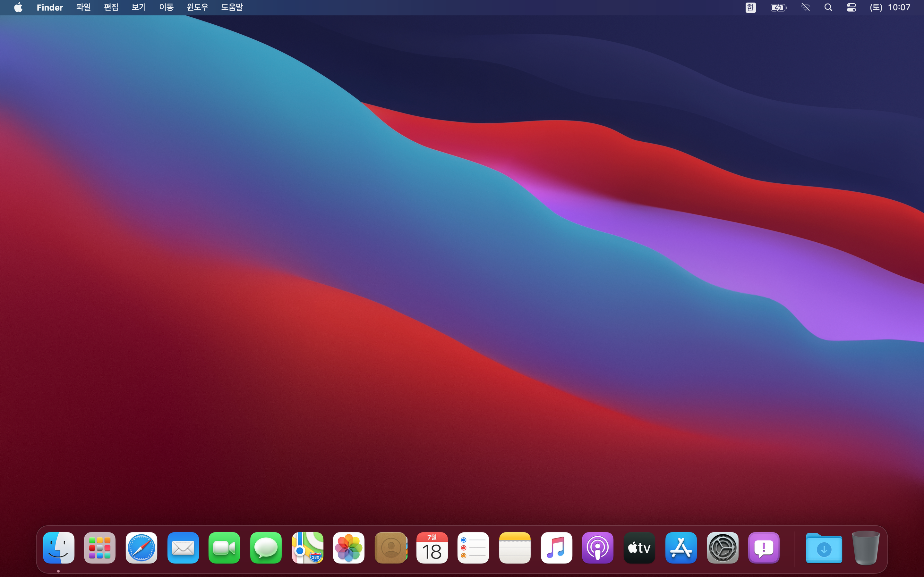The width and height of the screenshot is (924, 577).
Task: Open Safari from the Dock
Action: click(141, 548)
